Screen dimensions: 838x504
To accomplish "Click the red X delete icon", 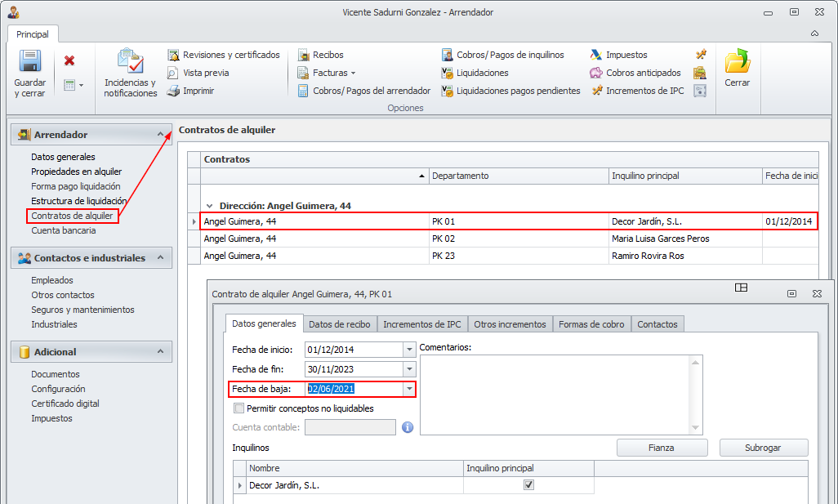I will click(x=69, y=60).
